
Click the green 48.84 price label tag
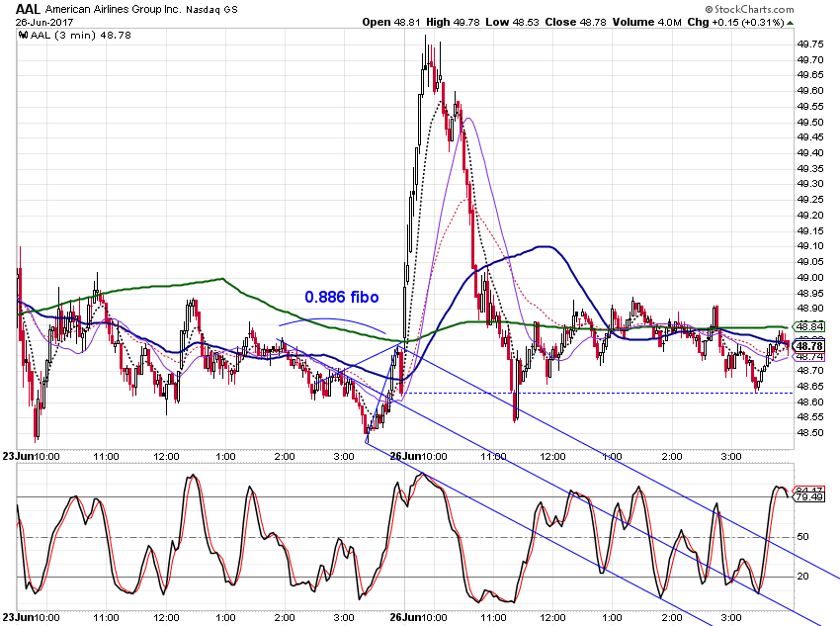808,326
